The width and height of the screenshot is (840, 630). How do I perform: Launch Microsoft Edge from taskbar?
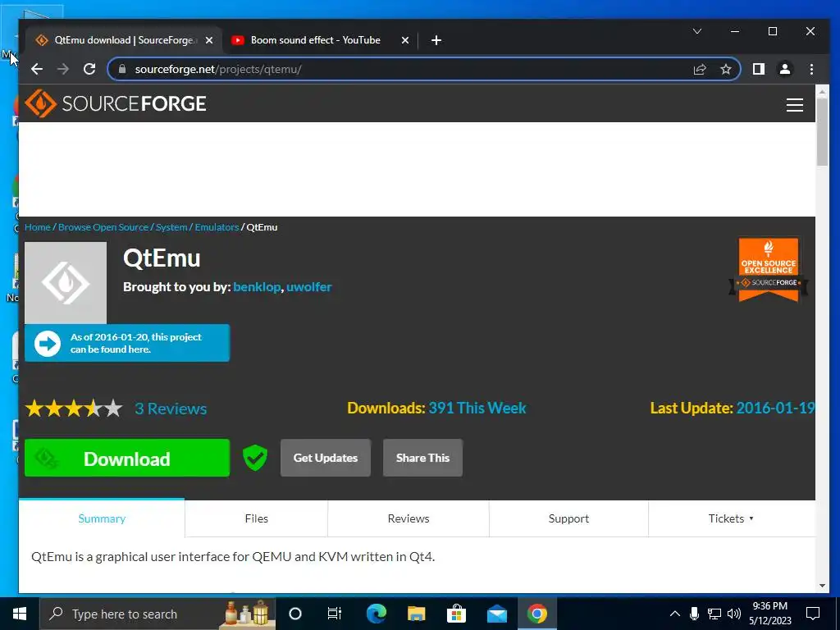(x=376, y=614)
